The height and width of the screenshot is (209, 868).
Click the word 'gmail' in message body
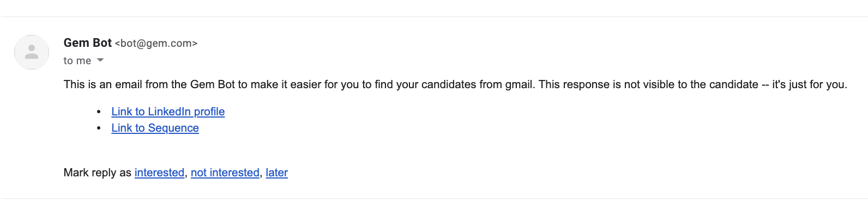tap(519, 84)
